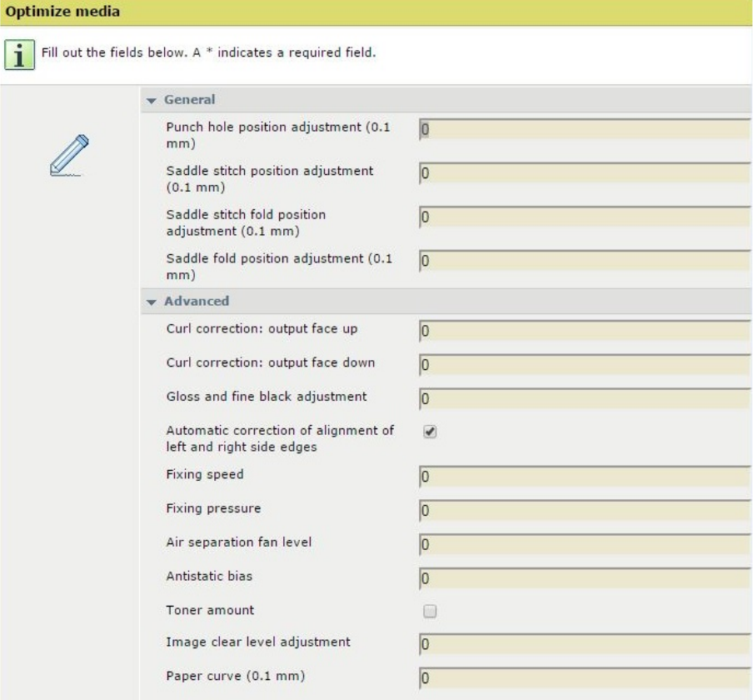This screenshot has height=700, width=753.
Task: Edit Curl correction output face down field
Action: [x=583, y=364]
